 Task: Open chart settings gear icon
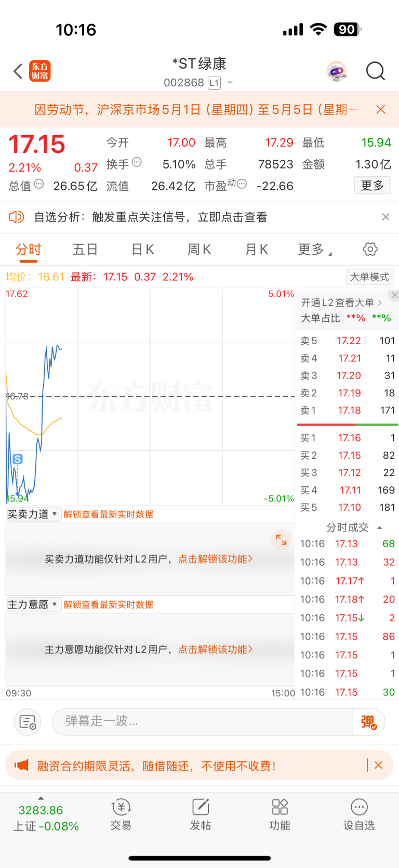(370, 249)
